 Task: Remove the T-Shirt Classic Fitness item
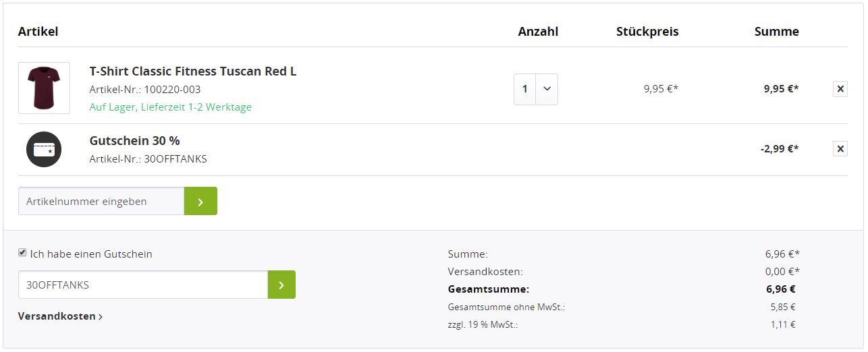pos(840,89)
